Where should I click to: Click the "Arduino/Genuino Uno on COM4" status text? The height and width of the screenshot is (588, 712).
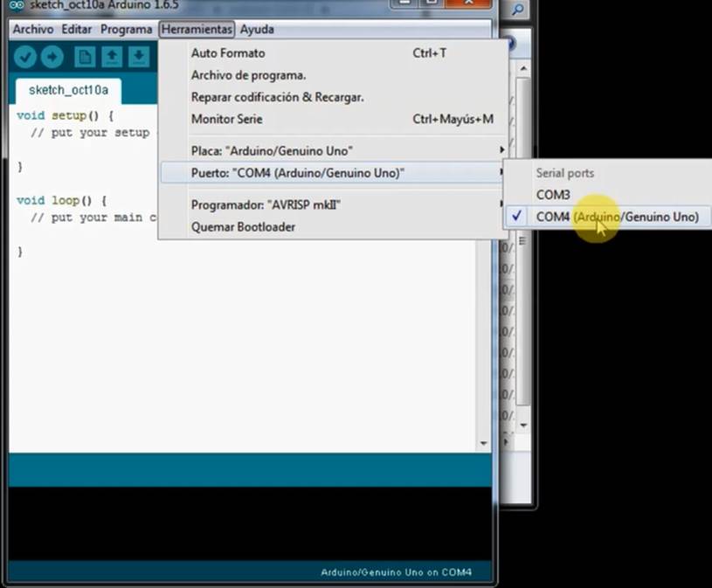396,572
